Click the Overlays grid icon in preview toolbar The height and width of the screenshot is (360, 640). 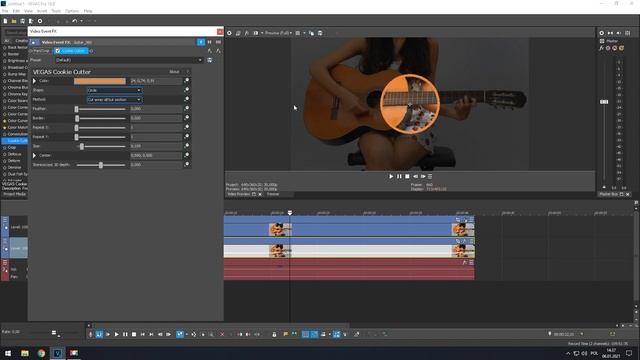[298, 33]
